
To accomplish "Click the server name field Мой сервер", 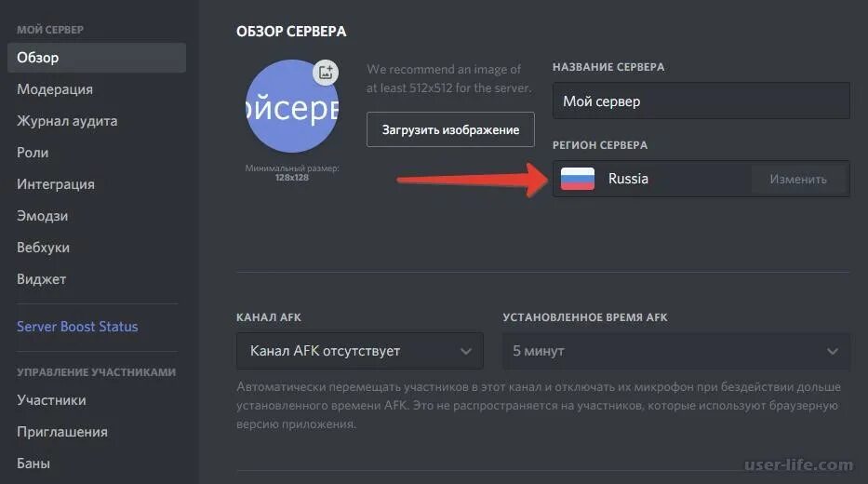I will [701, 101].
